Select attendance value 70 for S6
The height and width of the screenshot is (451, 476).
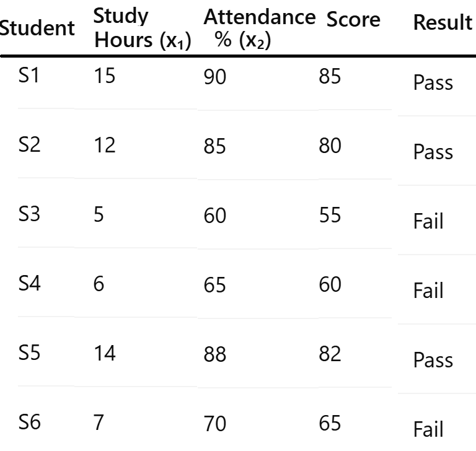215,424
